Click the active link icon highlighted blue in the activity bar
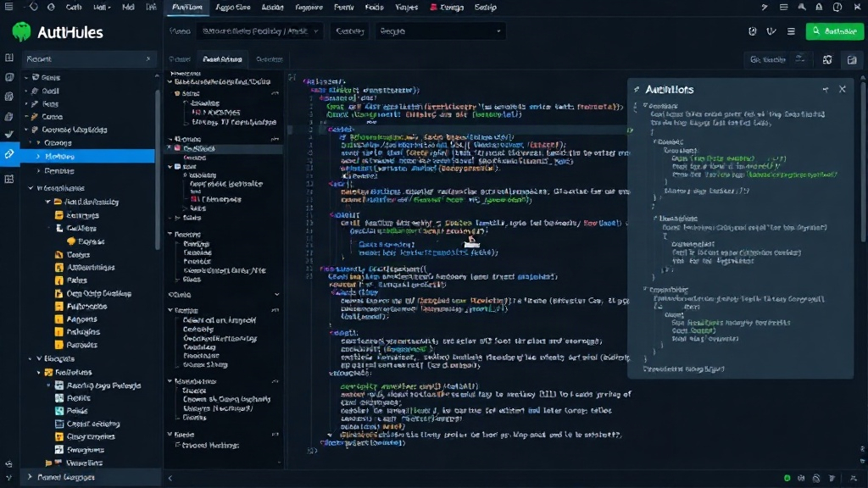The height and width of the screenshot is (488, 868). (x=8, y=154)
